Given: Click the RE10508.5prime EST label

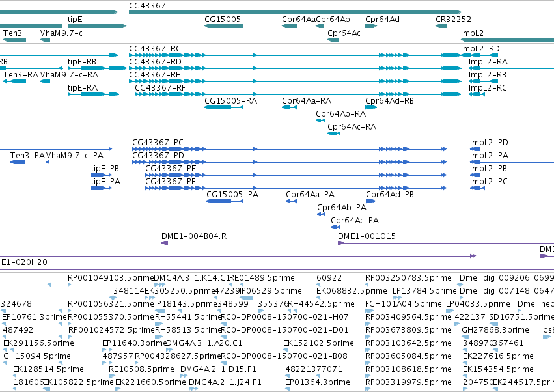Looking at the screenshot, I should pyautogui.click(x=141, y=370).
